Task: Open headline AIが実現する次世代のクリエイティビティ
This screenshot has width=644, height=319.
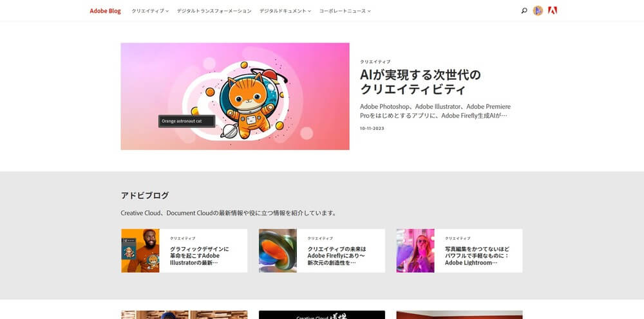Action: point(420,82)
